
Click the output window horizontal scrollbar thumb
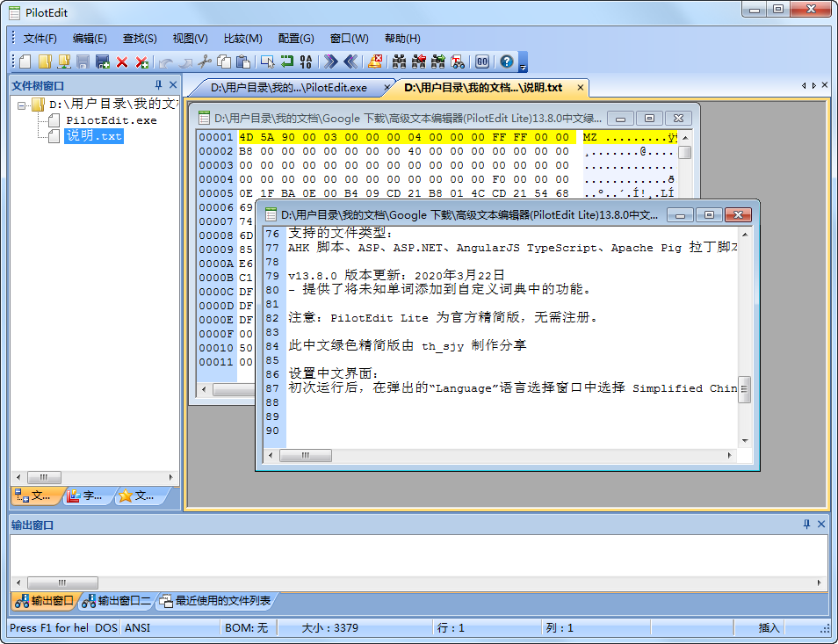click(62, 582)
